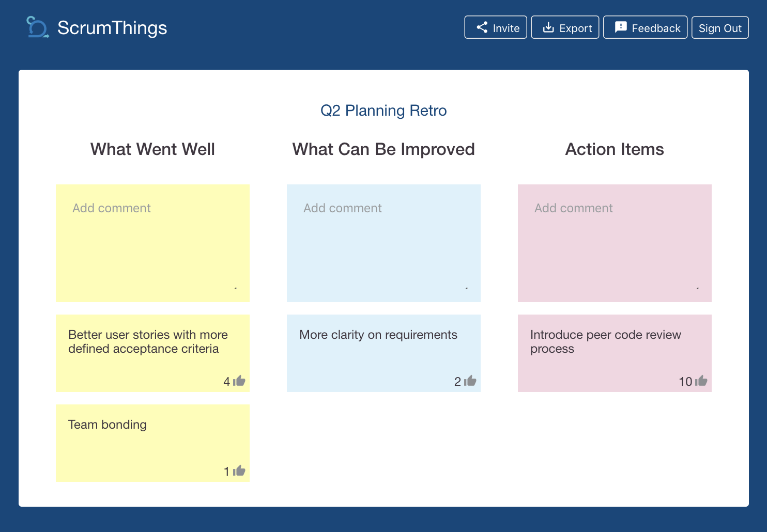Like 'Introduce peer code review process'
767x532 pixels.
coord(701,381)
